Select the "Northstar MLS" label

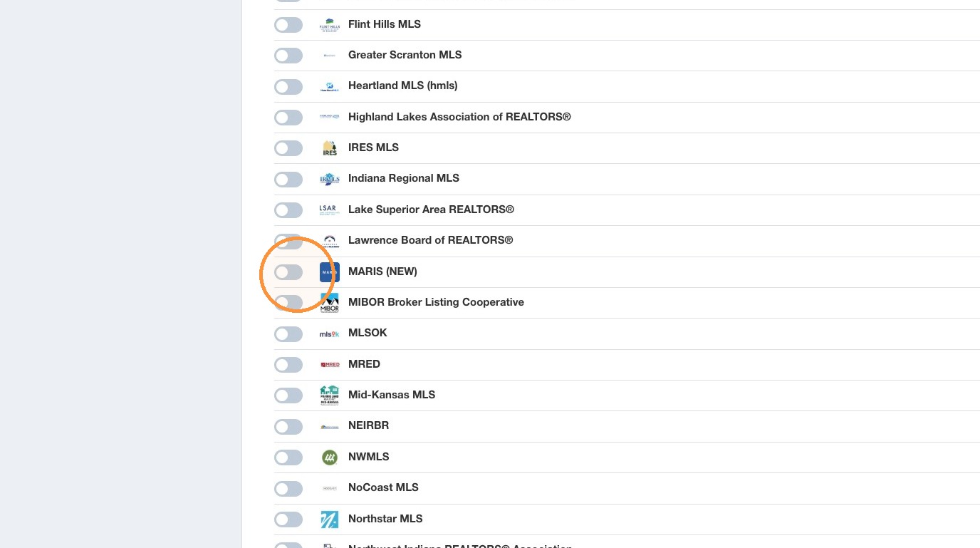385,519
